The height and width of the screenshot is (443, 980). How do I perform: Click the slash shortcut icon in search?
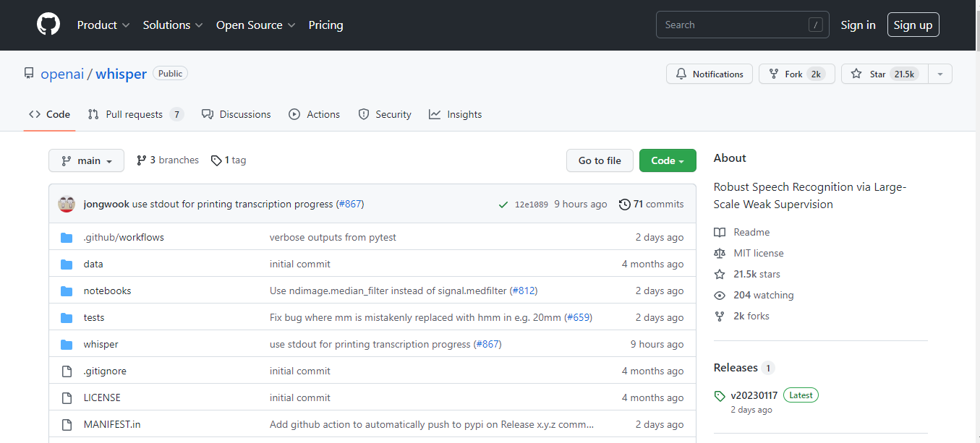[816, 25]
